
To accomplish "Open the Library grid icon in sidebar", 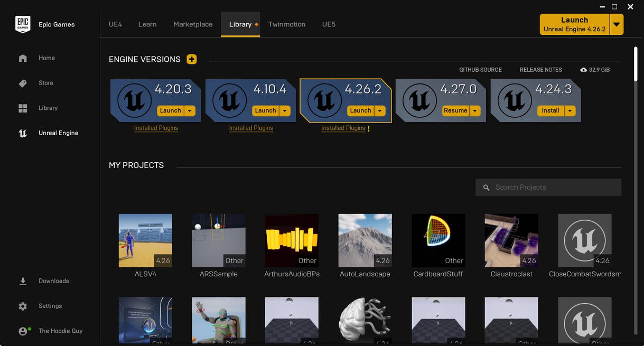I will point(23,108).
